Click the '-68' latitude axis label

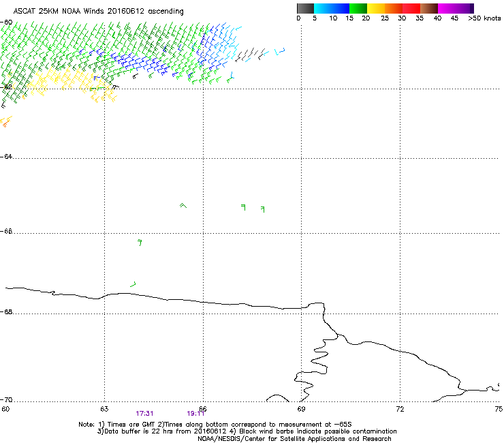coord(6,311)
